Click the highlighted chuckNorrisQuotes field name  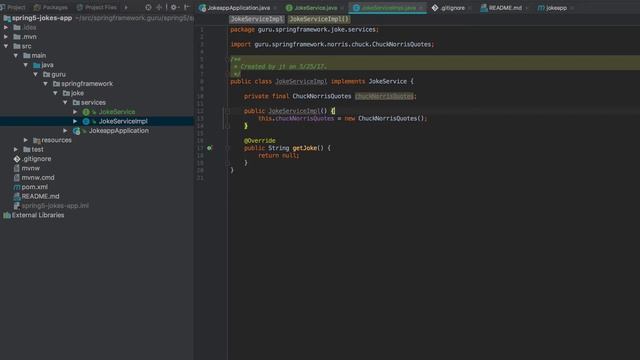[x=384, y=96]
